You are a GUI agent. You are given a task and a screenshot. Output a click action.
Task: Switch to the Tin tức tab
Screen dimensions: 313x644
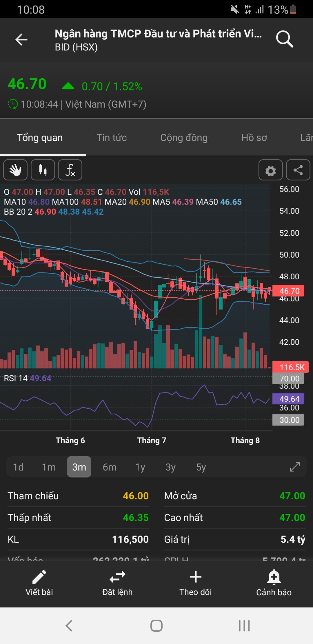(112, 138)
